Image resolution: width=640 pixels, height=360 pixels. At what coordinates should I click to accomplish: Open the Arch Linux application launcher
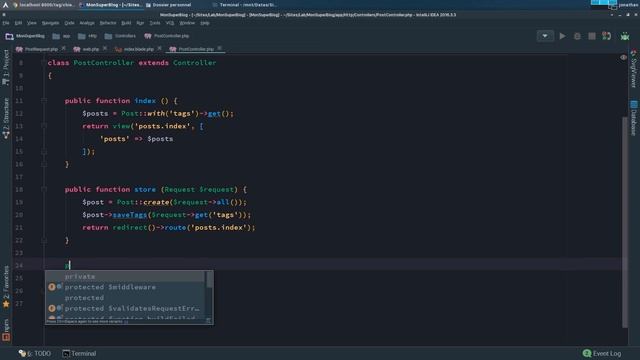[x=5, y=5]
